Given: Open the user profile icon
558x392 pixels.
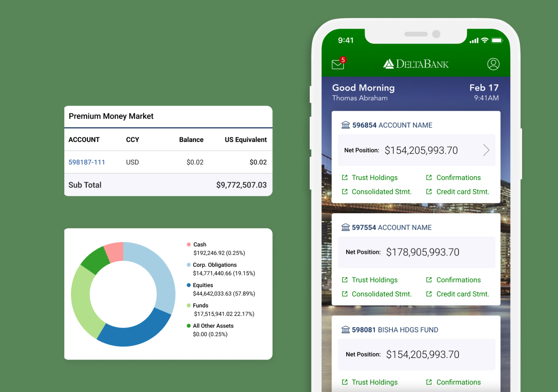Looking at the screenshot, I should pyautogui.click(x=493, y=64).
